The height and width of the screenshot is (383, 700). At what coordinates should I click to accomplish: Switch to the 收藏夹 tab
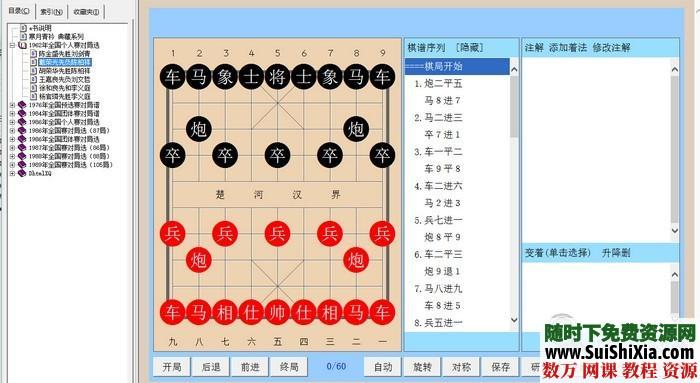pyautogui.click(x=86, y=12)
